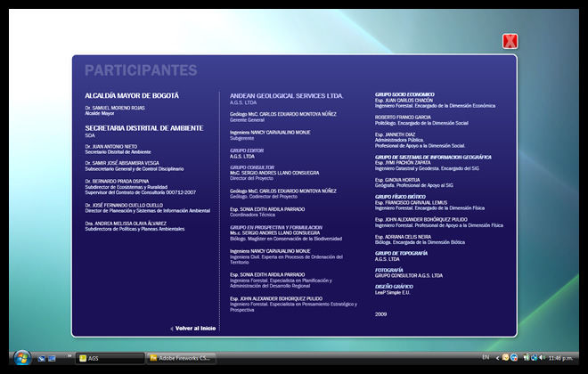Click the Show Desktop quick launch icon
This screenshot has width=588, height=374.
click(41, 359)
